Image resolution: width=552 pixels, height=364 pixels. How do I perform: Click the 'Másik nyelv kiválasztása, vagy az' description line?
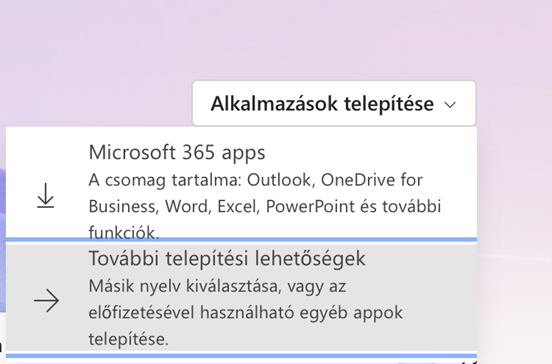[x=217, y=286]
